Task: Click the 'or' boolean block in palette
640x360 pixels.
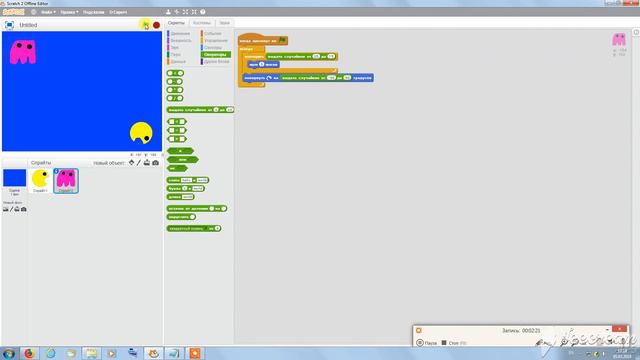Action: [x=183, y=160]
